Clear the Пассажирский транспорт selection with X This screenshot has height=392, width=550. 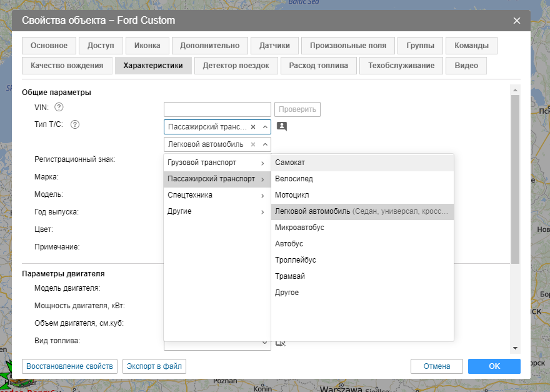click(x=253, y=127)
